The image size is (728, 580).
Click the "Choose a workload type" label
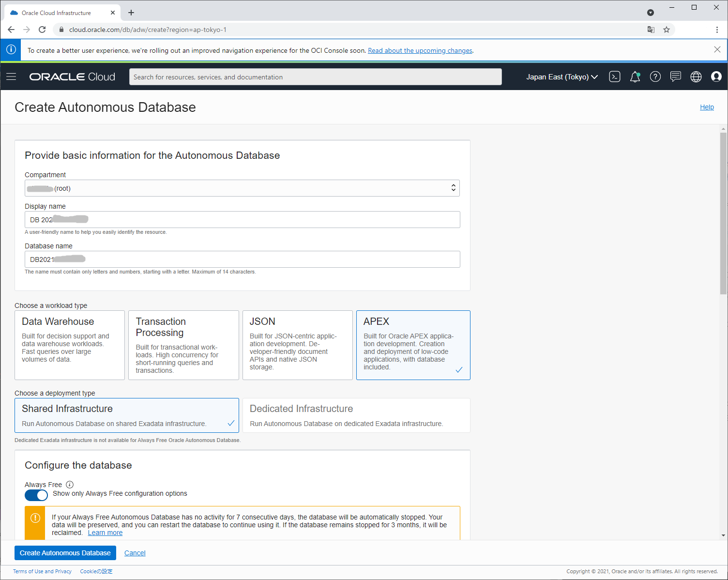[51, 305]
